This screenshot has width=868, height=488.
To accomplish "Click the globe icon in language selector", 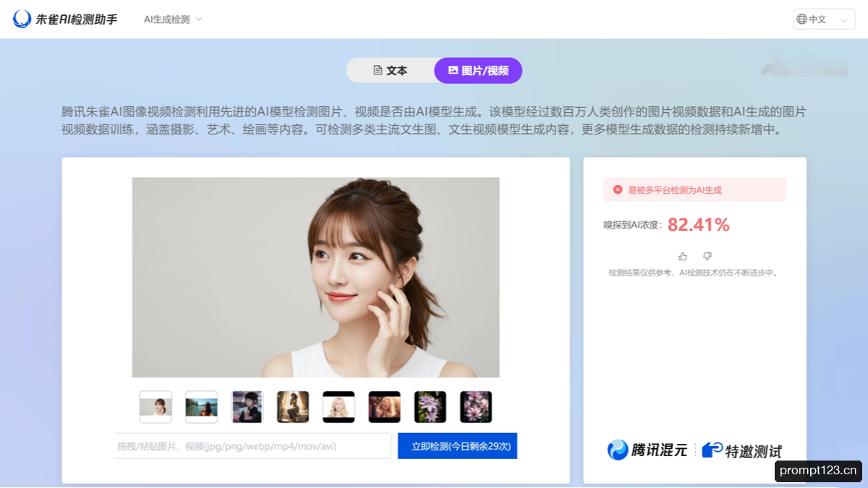I will [x=801, y=20].
